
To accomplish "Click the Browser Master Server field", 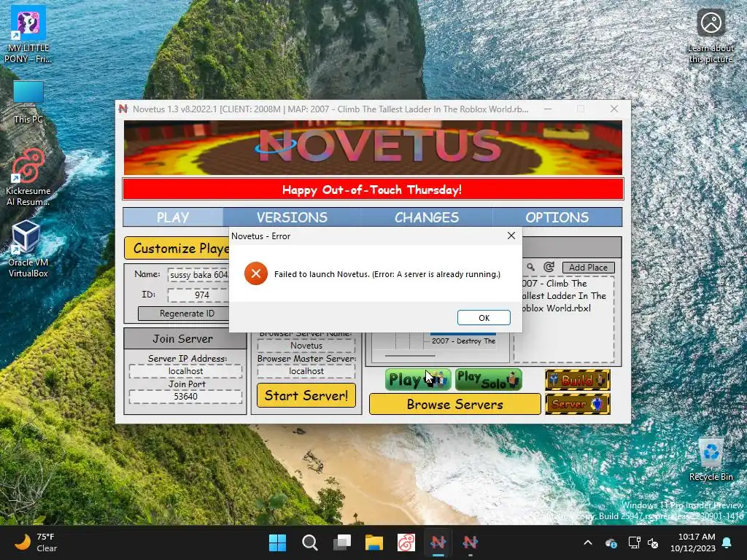I will (x=306, y=371).
